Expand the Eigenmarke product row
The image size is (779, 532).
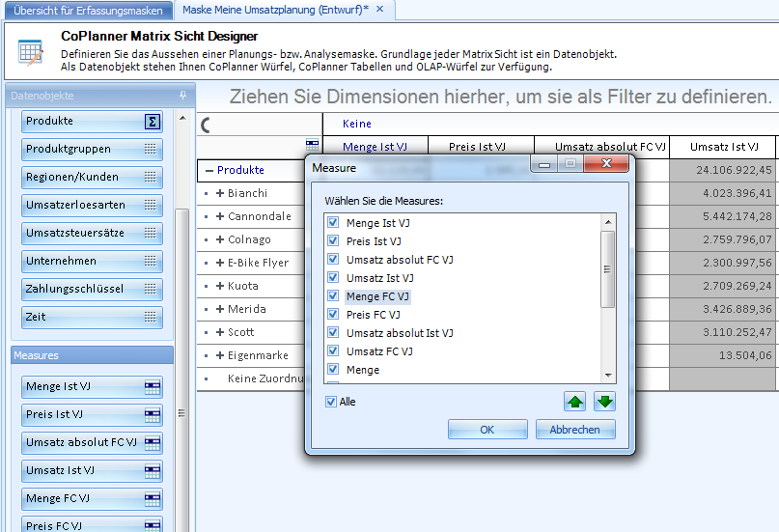pyautogui.click(x=220, y=355)
